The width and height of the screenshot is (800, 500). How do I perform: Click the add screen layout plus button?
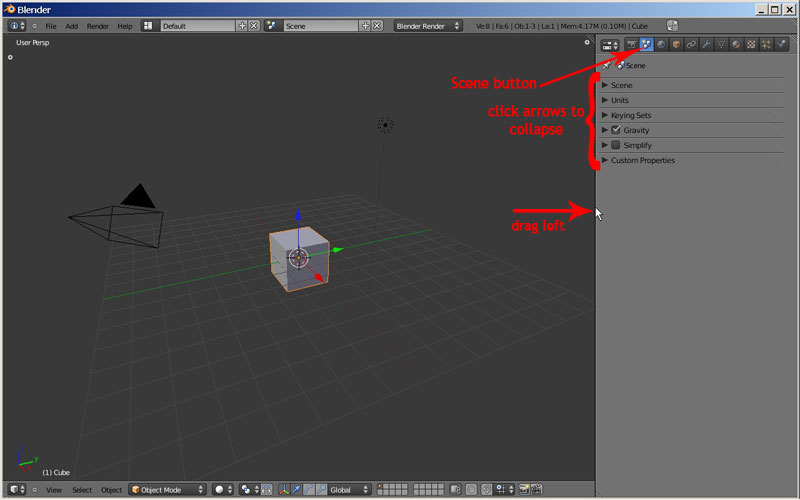tap(242, 25)
